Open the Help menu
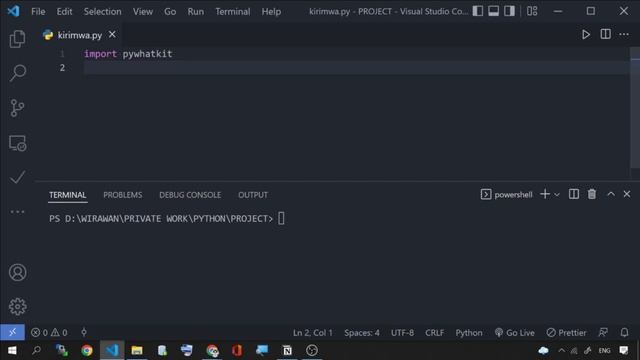640x360 pixels. (271, 11)
